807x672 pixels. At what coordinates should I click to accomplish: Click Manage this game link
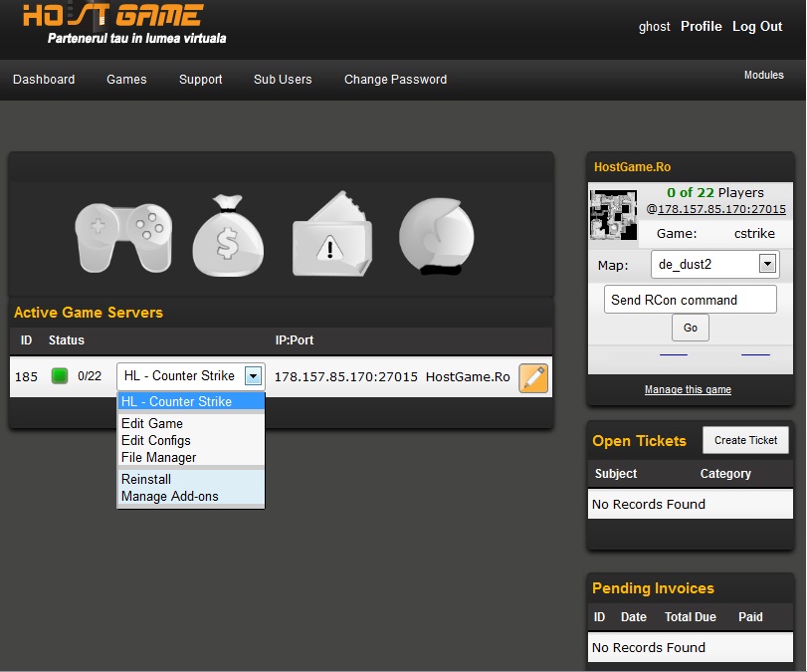[x=688, y=390]
